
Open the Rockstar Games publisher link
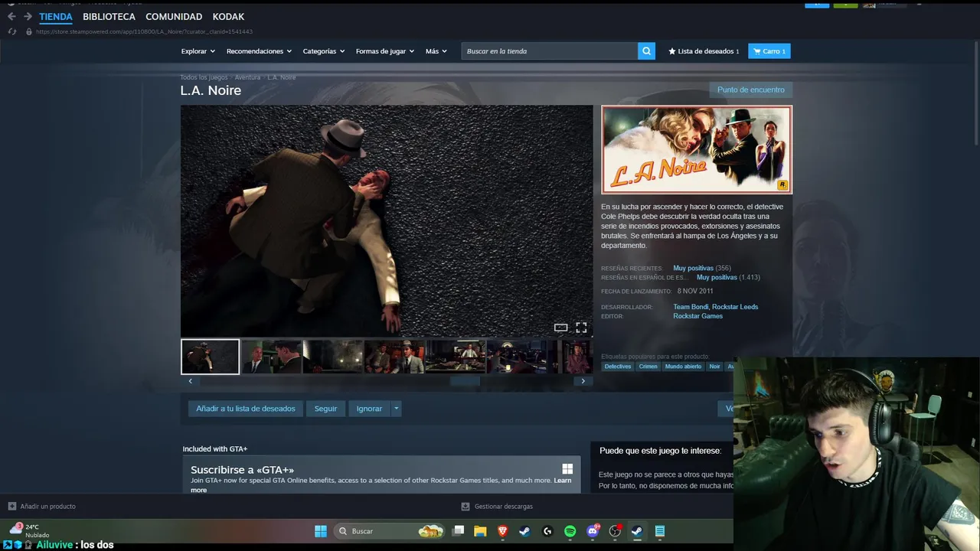coord(697,316)
